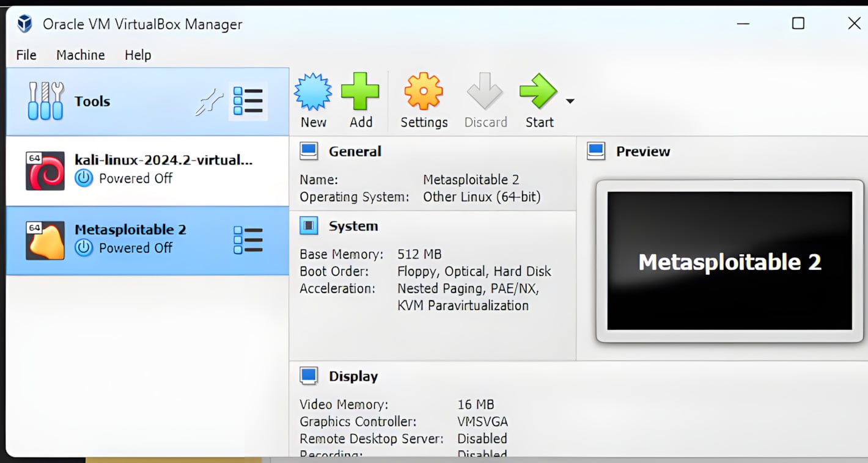Toggle the Preview panel header
This screenshot has width=868, height=463.
pyautogui.click(x=642, y=151)
